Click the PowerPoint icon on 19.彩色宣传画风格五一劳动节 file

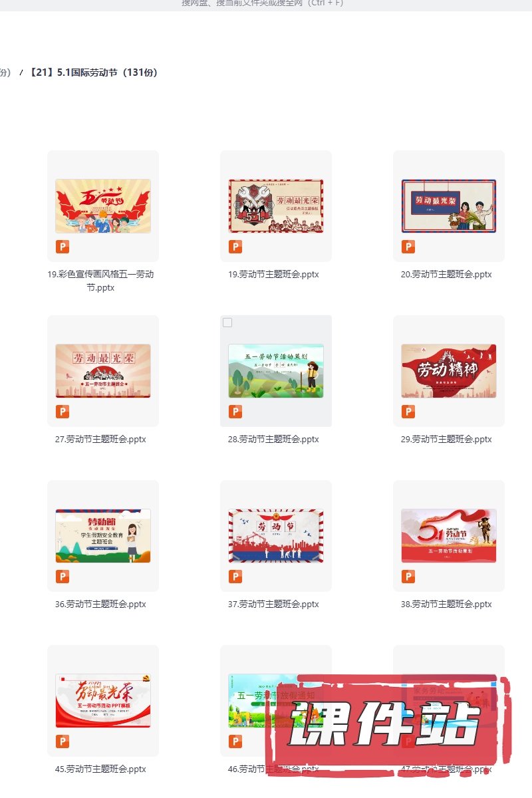[63, 247]
